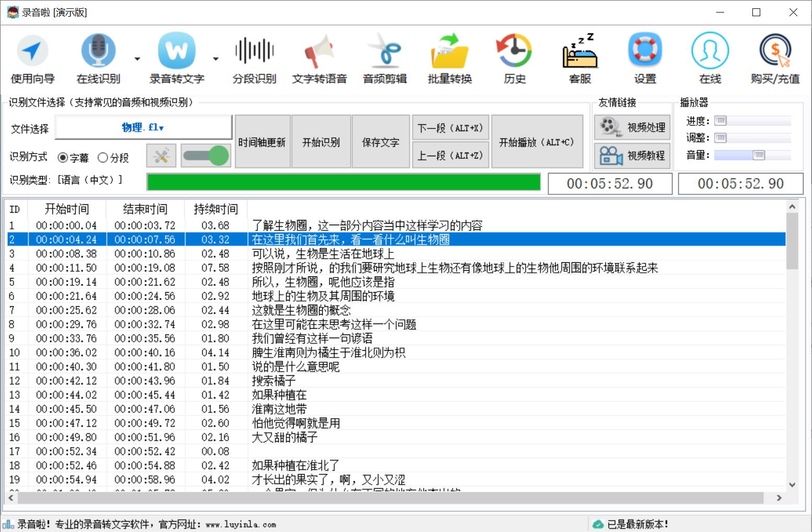This screenshot has width=812, height=532.
Task: Open 文字转语音 megaphone tool
Action: click(x=319, y=59)
